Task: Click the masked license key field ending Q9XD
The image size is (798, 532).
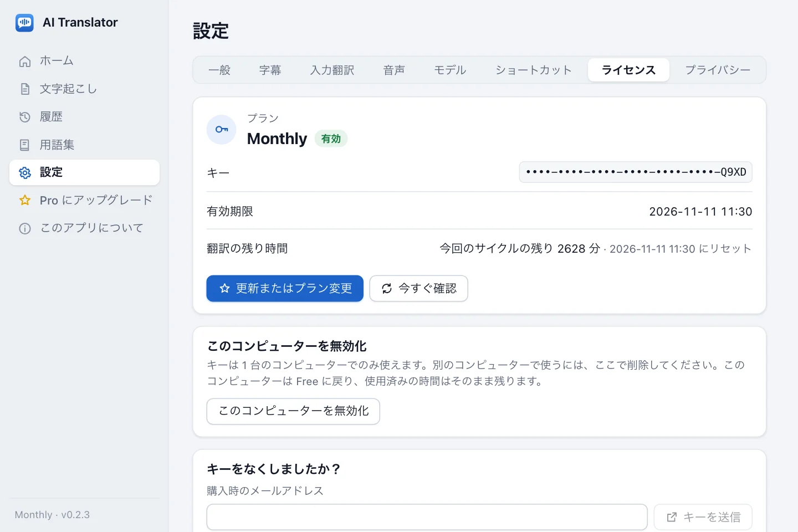Action: coord(636,172)
